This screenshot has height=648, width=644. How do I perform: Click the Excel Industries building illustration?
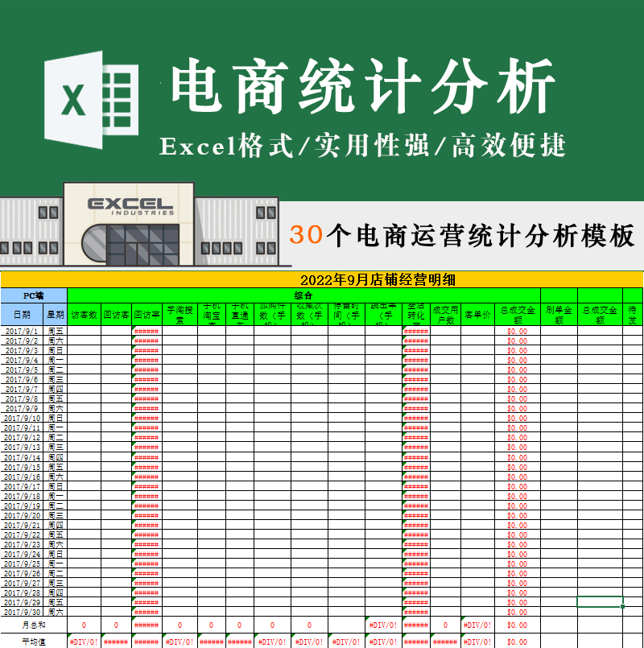pyautogui.click(x=141, y=225)
